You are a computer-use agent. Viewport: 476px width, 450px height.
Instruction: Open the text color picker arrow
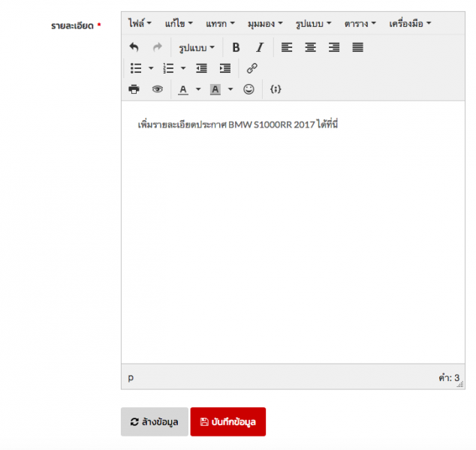click(x=198, y=89)
